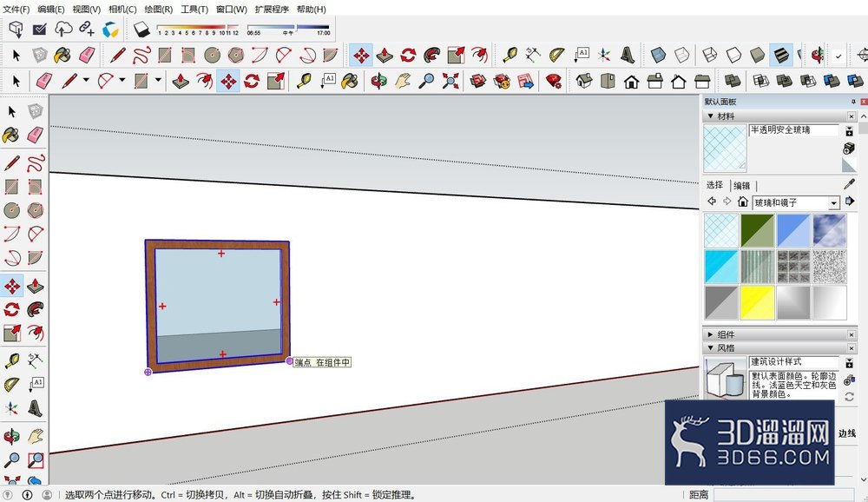
Task: Pick the solid yellow glass swatch
Action: pyautogui.click(x=757, y=302)
